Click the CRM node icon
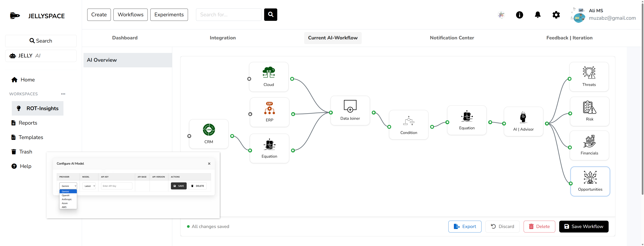 point(209,129)
